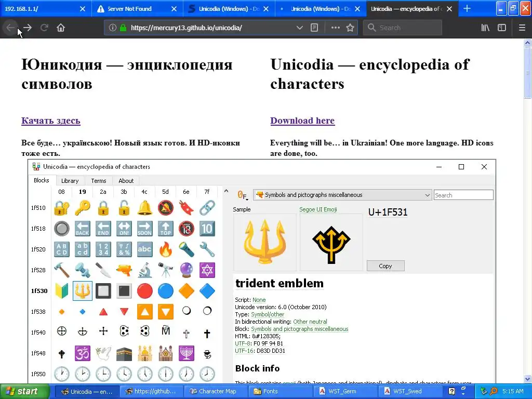The height and width of the screenshot is (399, 532).
Task: Open the Terms tab
Action: [x=99, y=181]
